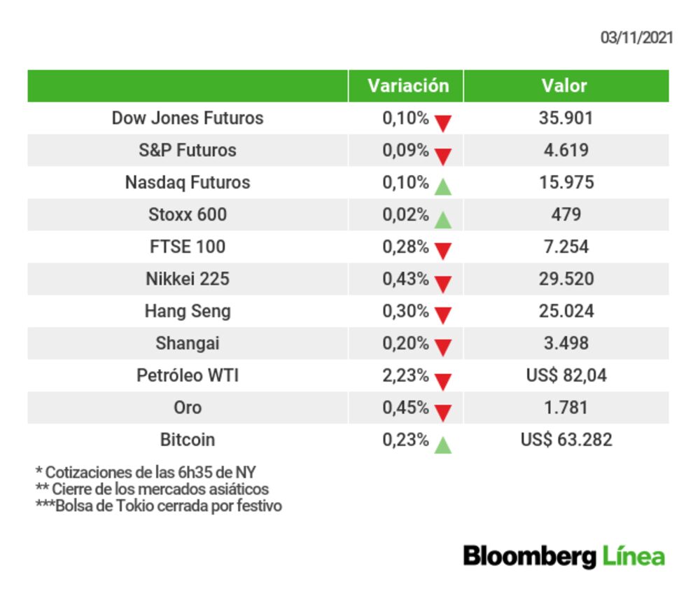Click the red down arrow for Oro
700x589 pixels.
[442, 413]
